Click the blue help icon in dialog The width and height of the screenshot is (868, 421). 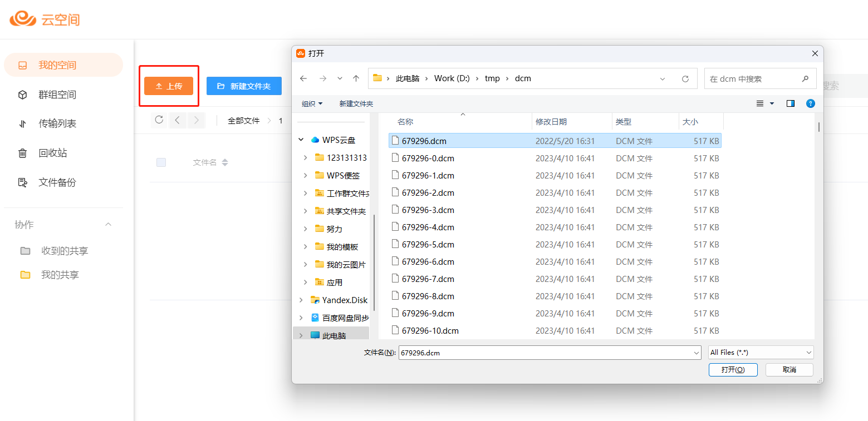tap(811, 103)
